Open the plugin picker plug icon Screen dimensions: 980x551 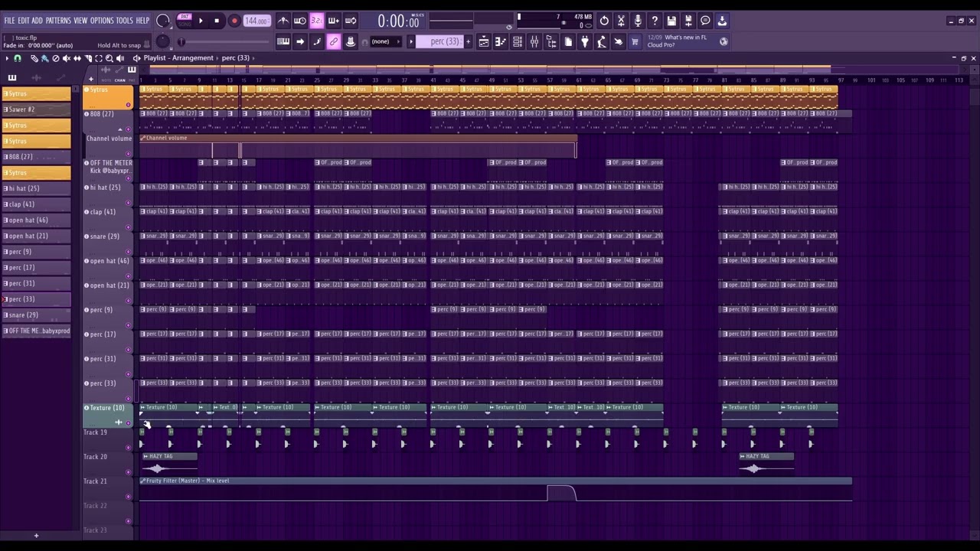[585, 41]
